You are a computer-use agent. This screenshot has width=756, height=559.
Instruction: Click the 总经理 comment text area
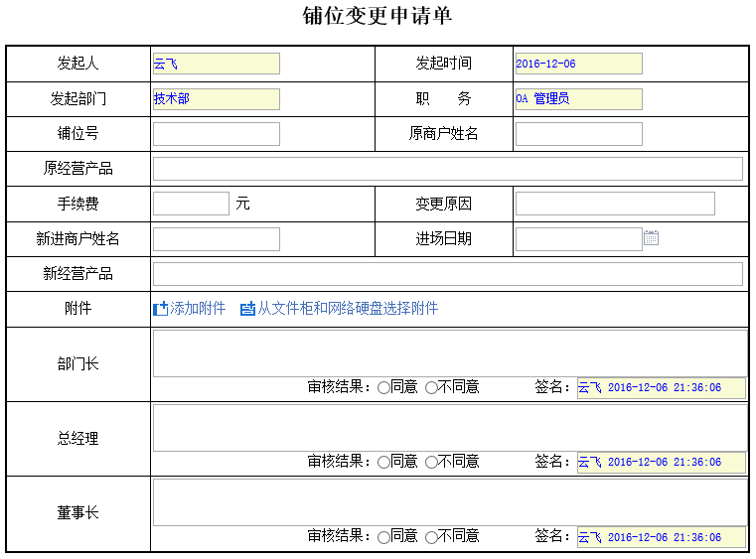(450, 428)
